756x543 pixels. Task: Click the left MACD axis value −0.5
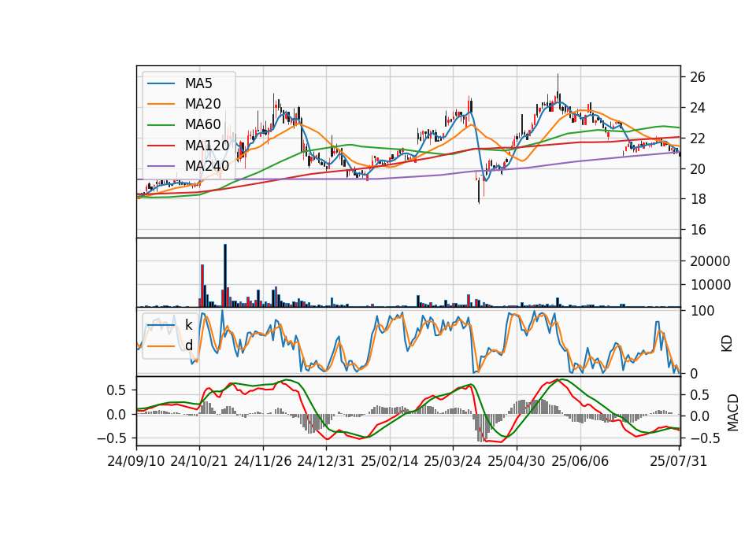[x=111, y=438]
